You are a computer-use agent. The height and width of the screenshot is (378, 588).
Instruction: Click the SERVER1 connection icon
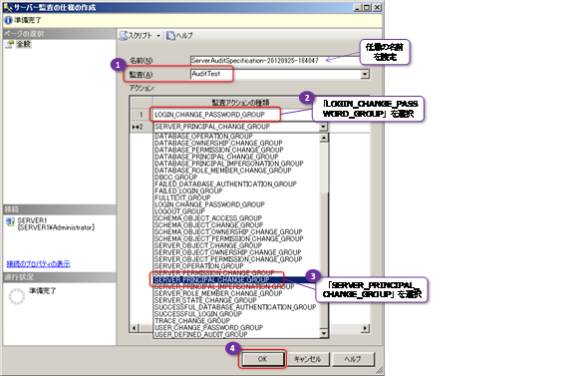[10, 221]
